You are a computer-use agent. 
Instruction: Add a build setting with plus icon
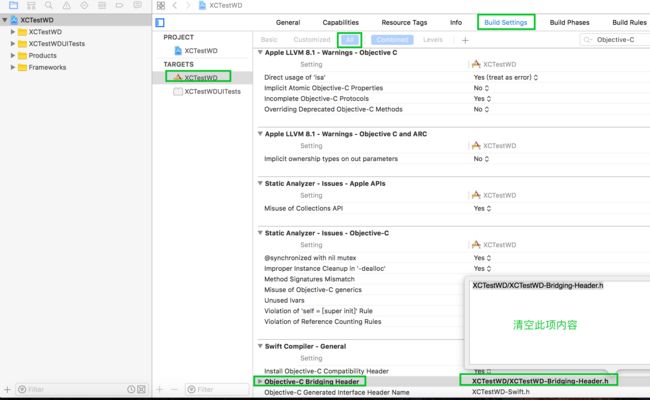point(465,40)
